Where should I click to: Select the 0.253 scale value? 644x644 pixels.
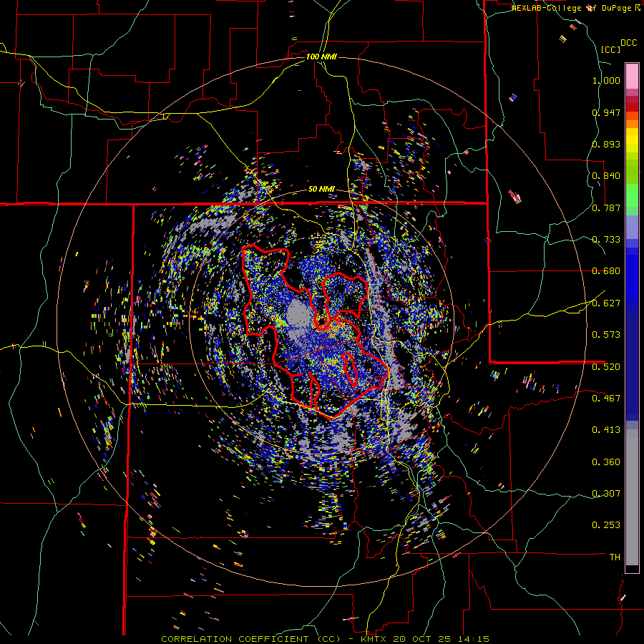pos(606,525)
